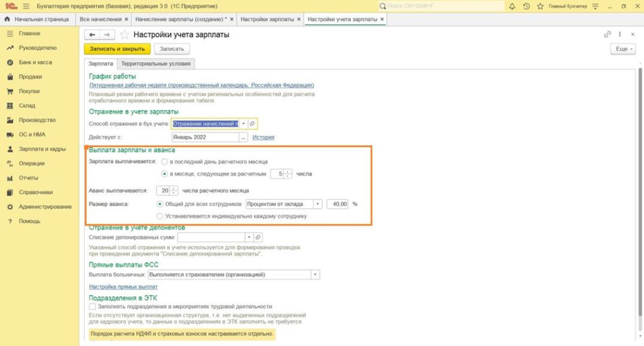The height and width of the screenshot is (346, 644).
Task: Click the Записать и закрыть button
Action: (117, 48)
